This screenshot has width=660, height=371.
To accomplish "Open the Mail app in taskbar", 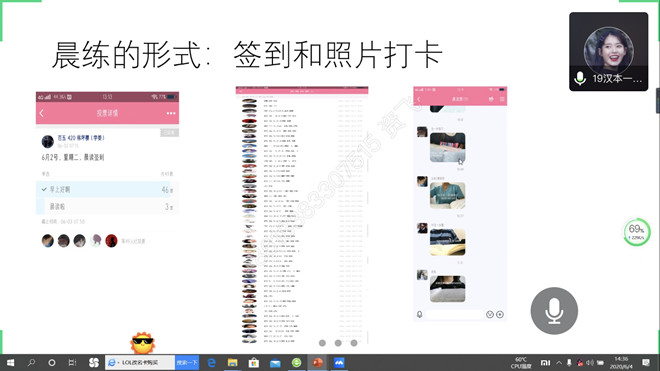I will pyautogui.click(x=275, y=363).
